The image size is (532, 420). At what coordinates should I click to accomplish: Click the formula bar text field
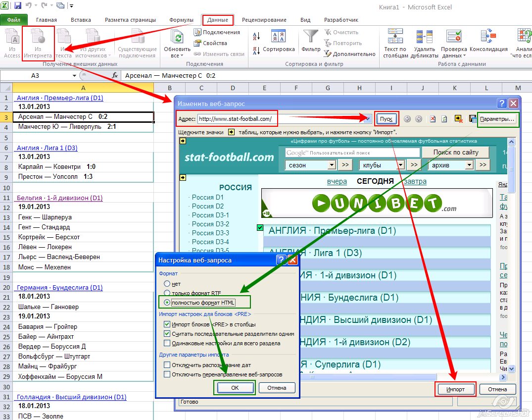click(x=326, y=75)
